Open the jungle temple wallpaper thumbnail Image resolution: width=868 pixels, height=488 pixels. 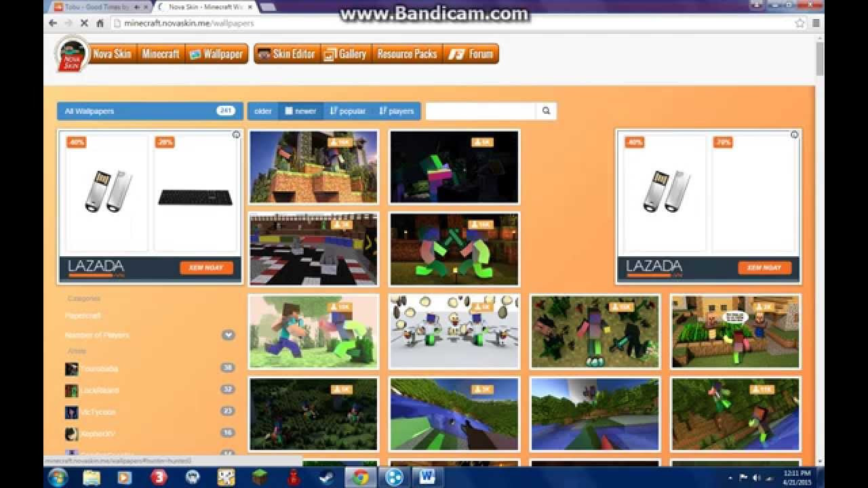[x=313, y=167]
